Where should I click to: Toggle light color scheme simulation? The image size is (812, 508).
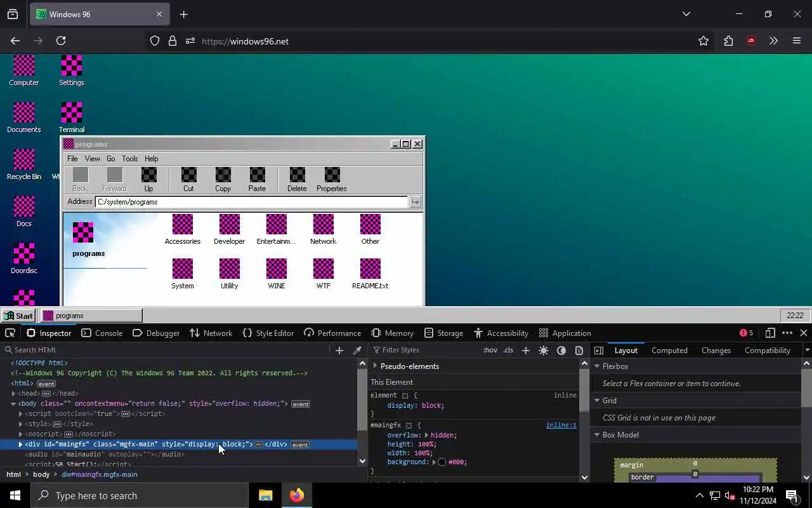pos(544,350)
